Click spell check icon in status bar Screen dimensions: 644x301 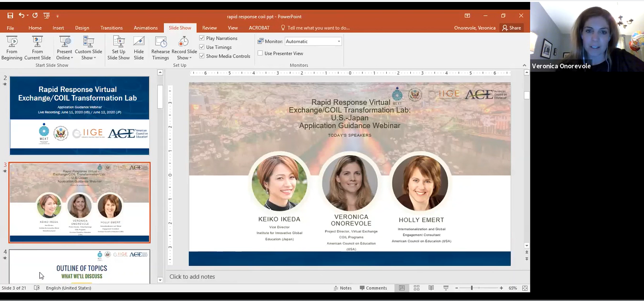(37, 288)
